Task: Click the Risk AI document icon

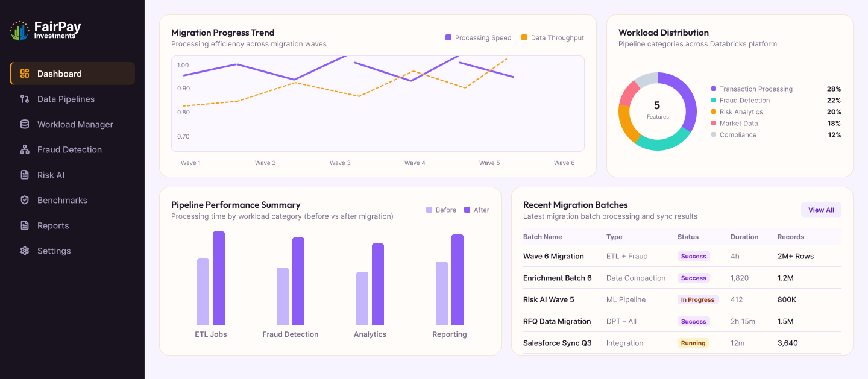Action: pos(25,175)
